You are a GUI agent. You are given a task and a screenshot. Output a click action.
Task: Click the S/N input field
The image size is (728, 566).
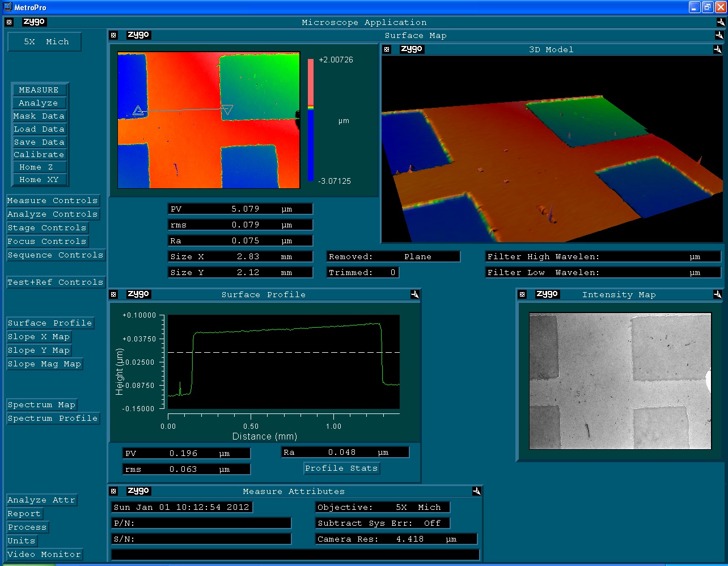point(201,539)
